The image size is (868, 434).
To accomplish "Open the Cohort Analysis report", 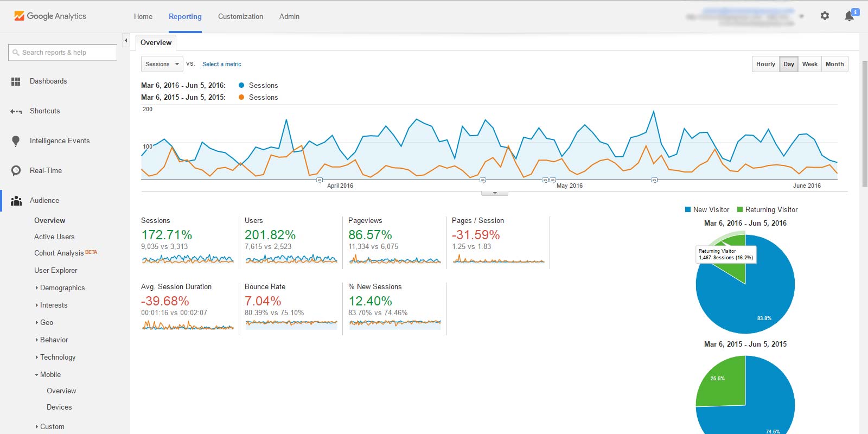I will pyautogui.click(x=59, y=253).
